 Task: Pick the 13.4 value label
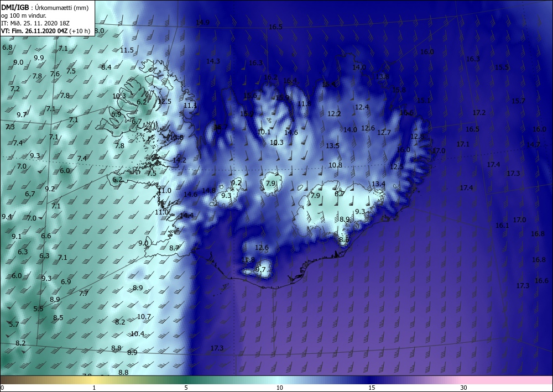click(378, 184)
